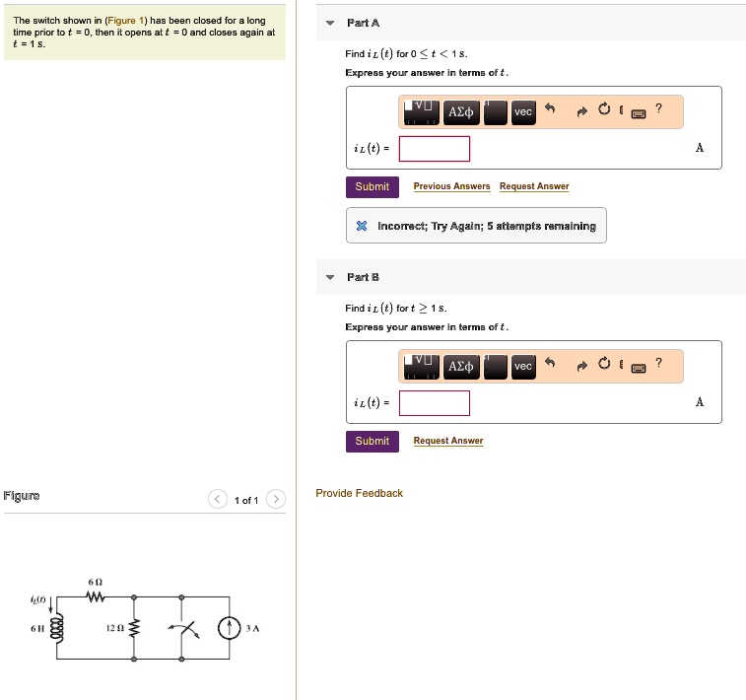Show keyboard shortcuts in Part A toolbar
Screen dimensions: 746x700
[638, 113]
